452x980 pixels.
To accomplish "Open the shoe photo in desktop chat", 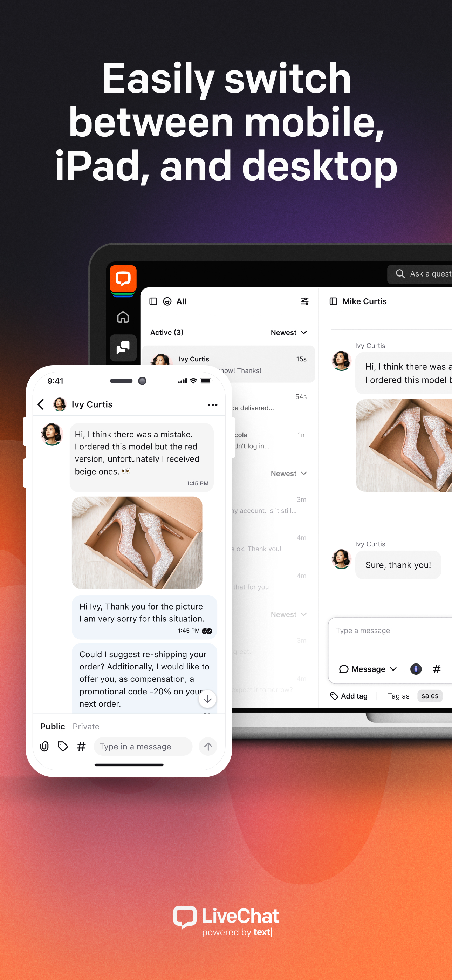I will tap(404, 445).
